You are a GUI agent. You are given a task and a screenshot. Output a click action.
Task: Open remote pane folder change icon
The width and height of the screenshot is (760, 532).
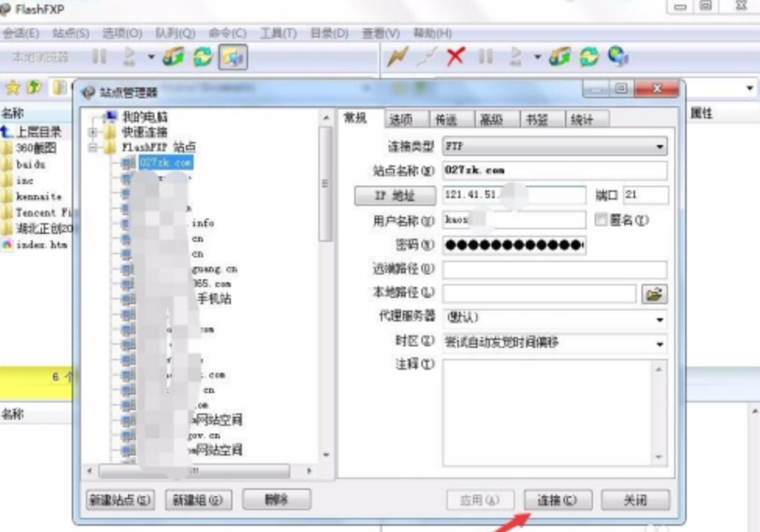[559, 57]
